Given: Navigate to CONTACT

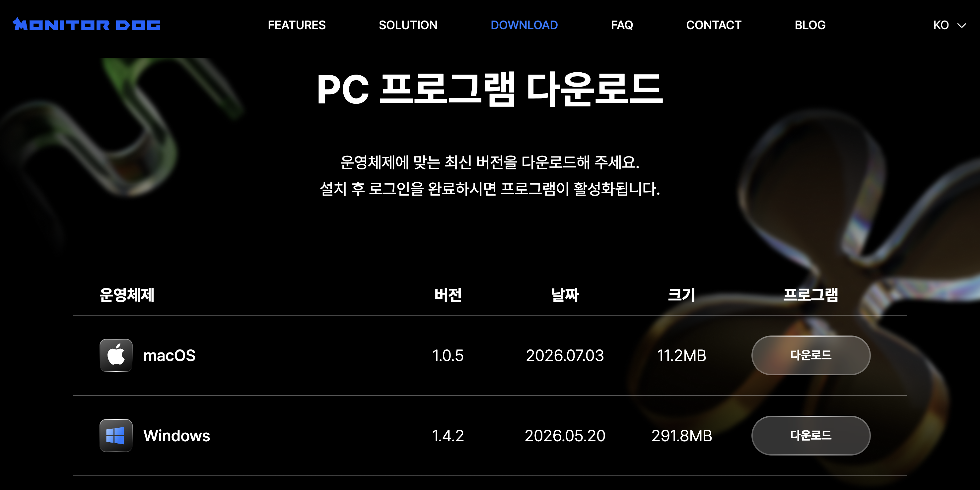Looking at the screenshot, I should click(x=714, y=25).
